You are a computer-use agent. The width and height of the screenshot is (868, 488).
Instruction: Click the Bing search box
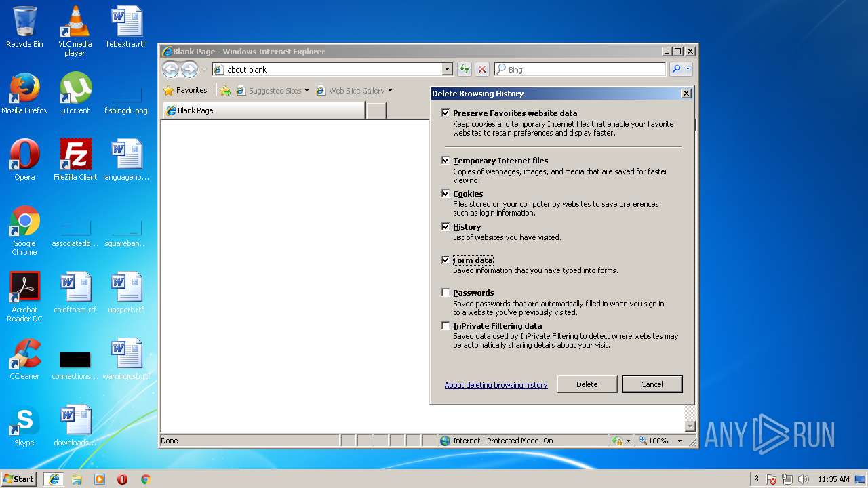coord(580,69)
